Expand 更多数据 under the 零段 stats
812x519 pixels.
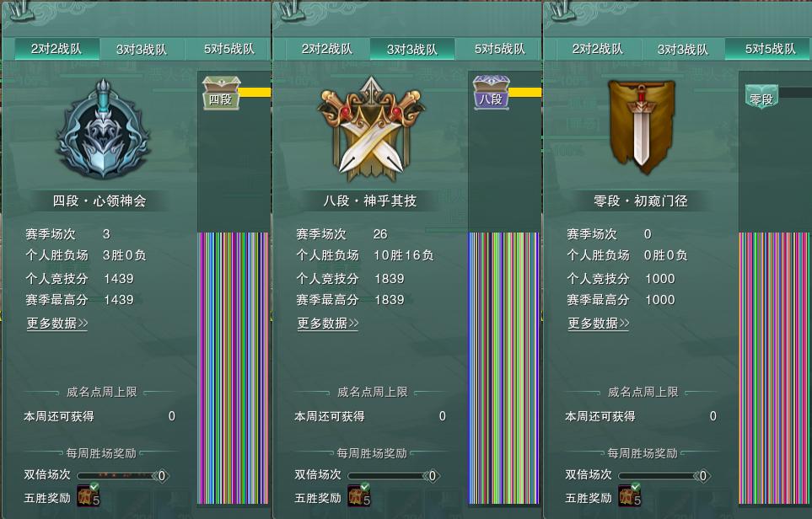[x=599, y=324]
